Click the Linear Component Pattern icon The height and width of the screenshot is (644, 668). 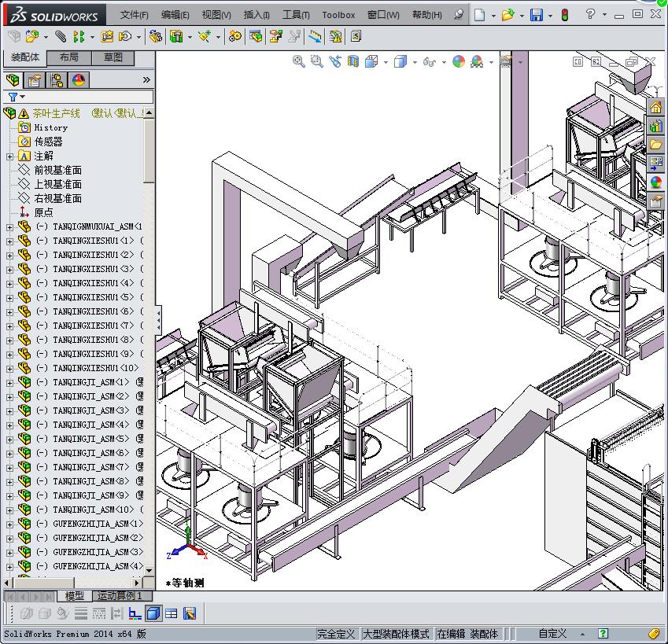(79, 37)
